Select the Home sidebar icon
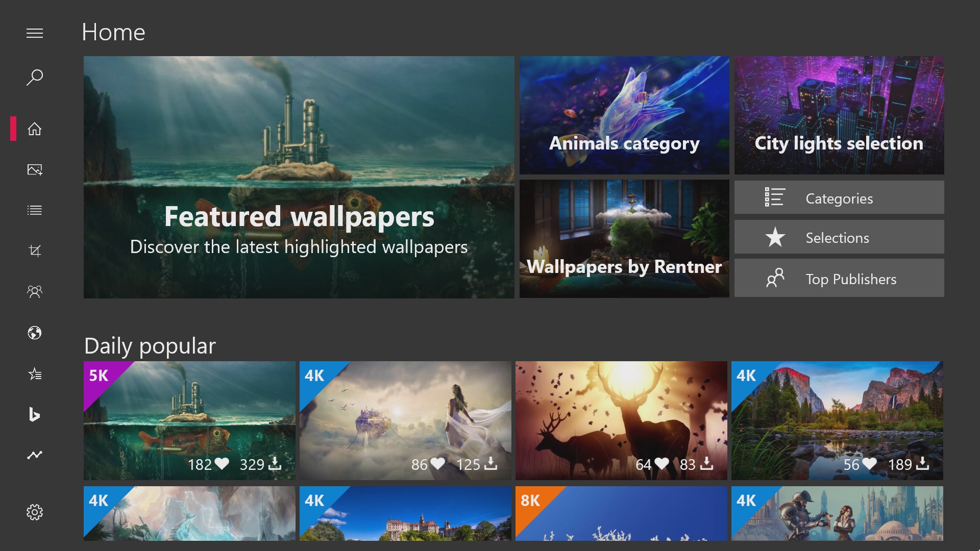This screenshot has width=980, height=551. 35,129
